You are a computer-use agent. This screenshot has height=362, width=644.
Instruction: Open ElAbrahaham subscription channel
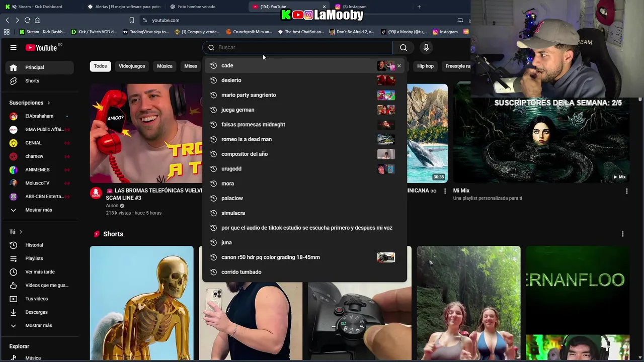coord(40,116)
